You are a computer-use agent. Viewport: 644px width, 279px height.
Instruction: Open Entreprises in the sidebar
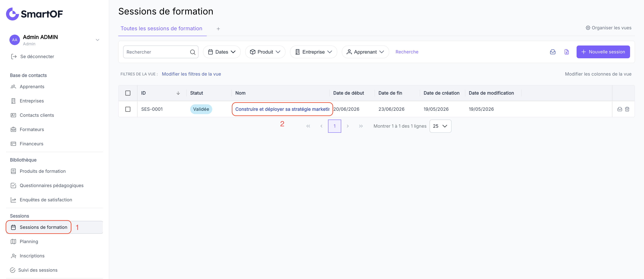31,101
